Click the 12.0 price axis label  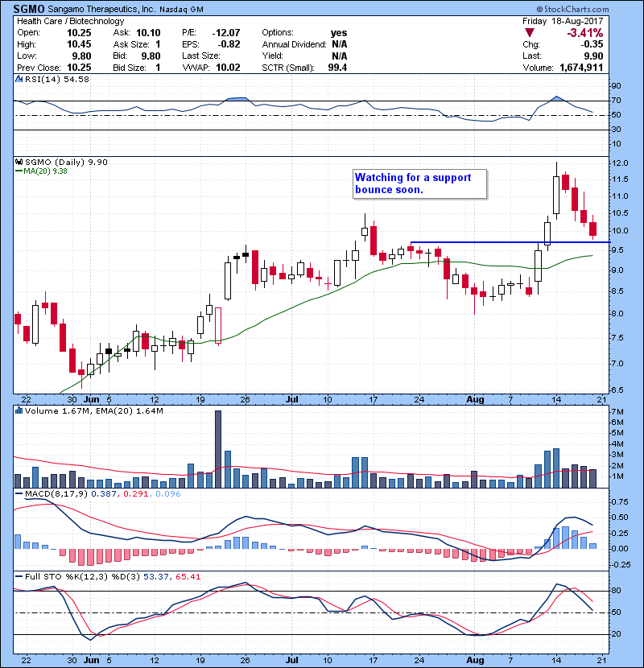(620, 163)
